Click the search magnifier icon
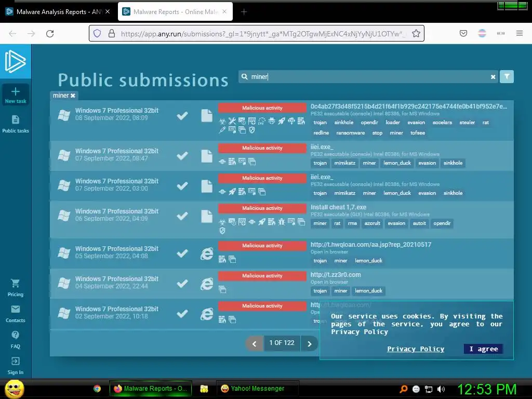 tap(244, 77)
